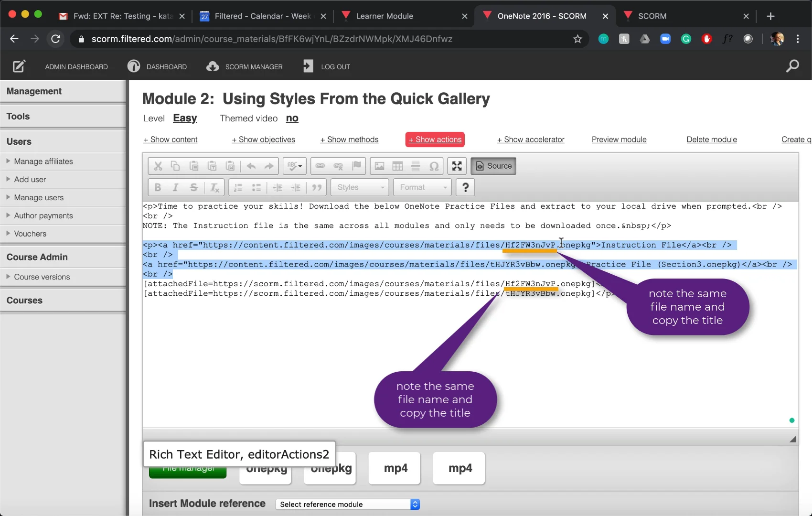Insert an image using the Image icon
Image resolution: width=812 pixels, height=516 pixels.
379,166
